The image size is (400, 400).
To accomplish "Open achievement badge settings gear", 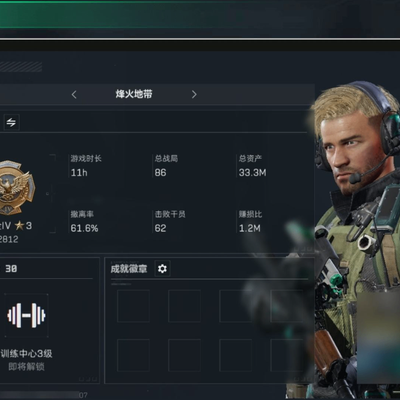I will [162, 269].
